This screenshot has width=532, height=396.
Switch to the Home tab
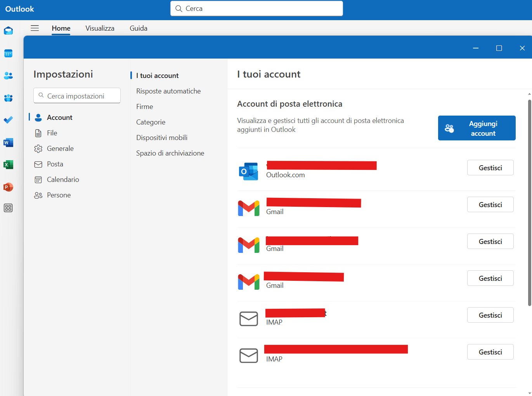(x=61, y=28)
